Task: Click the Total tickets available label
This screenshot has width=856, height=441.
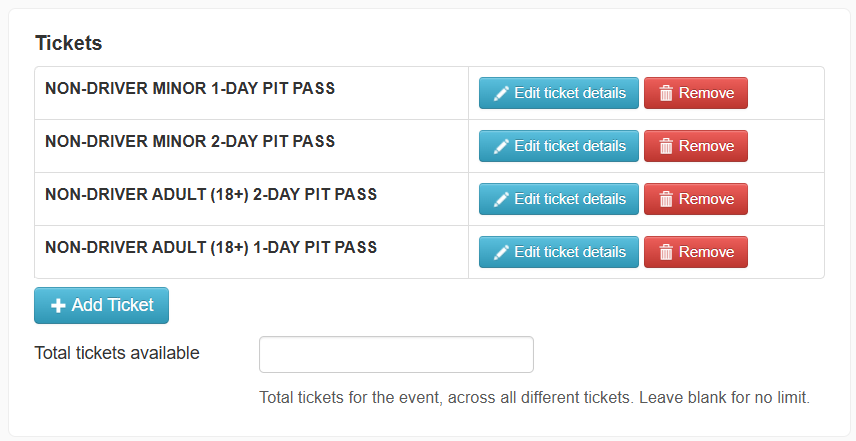Action: [117, 353]
